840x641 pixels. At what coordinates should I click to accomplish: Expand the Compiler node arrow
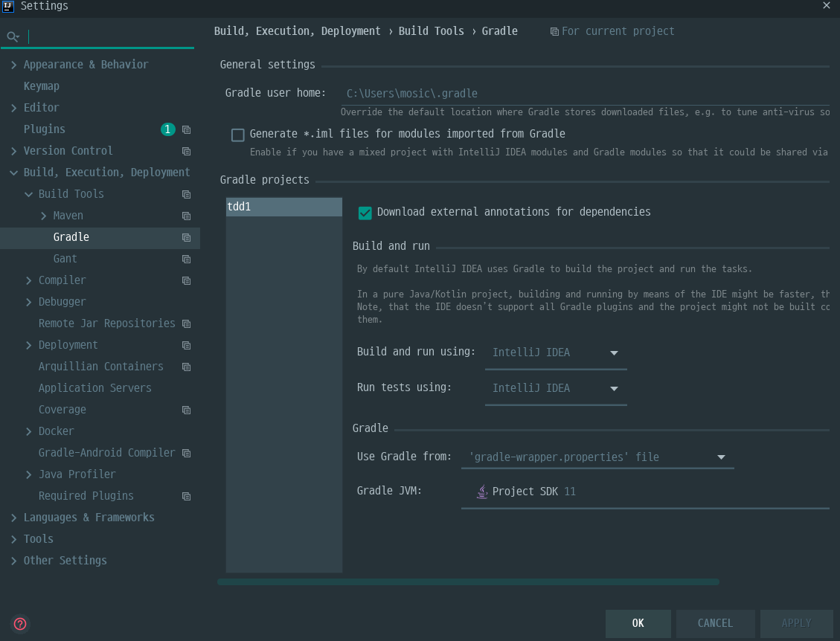click(x=29, y=280)
